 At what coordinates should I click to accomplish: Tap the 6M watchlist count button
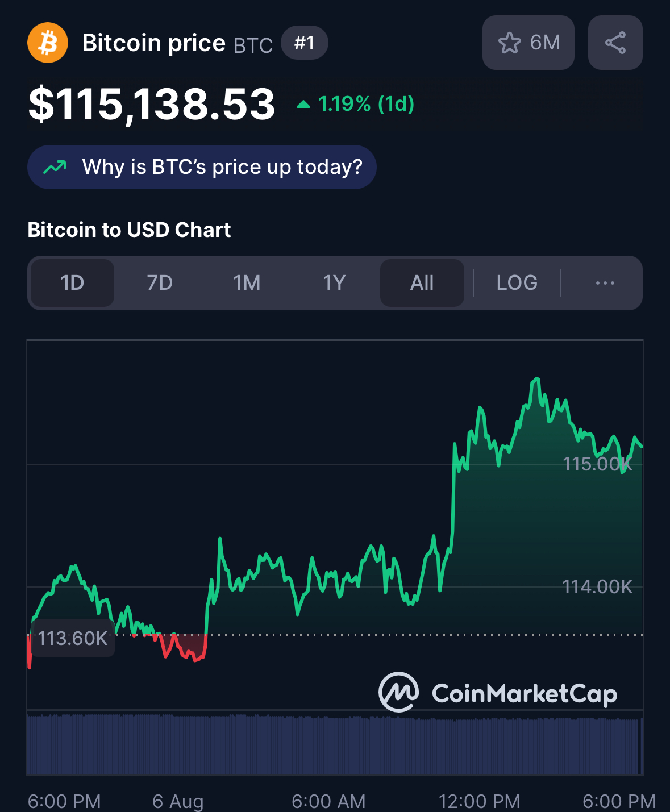(528, 43)
